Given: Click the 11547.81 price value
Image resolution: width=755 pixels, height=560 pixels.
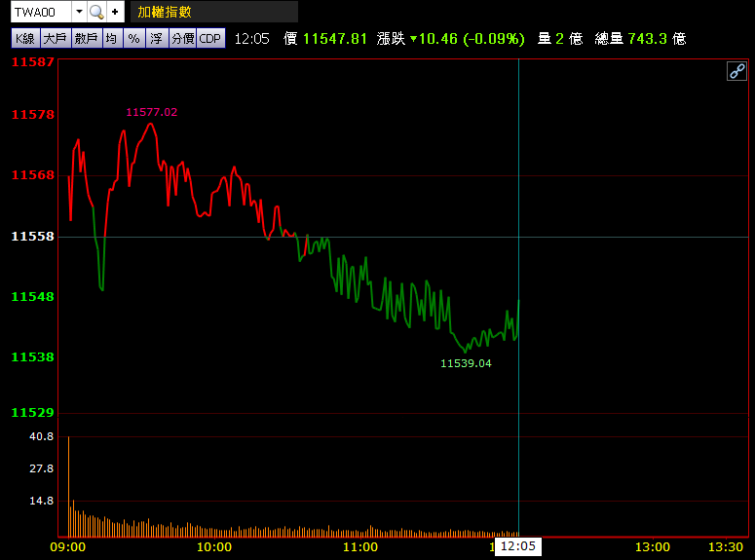Looking at the screenshot, I should [x=335, y=39].
